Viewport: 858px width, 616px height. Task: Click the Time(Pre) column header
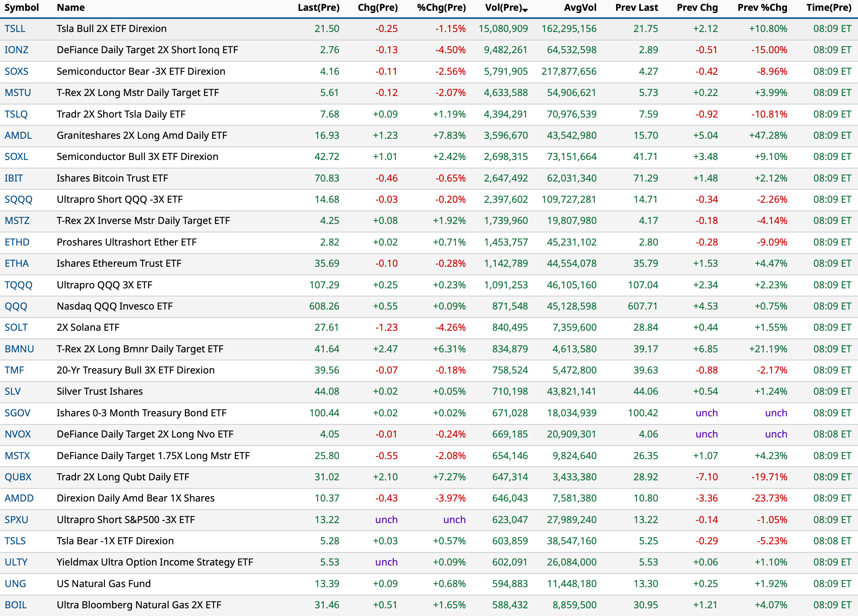[x=828, y=8]
